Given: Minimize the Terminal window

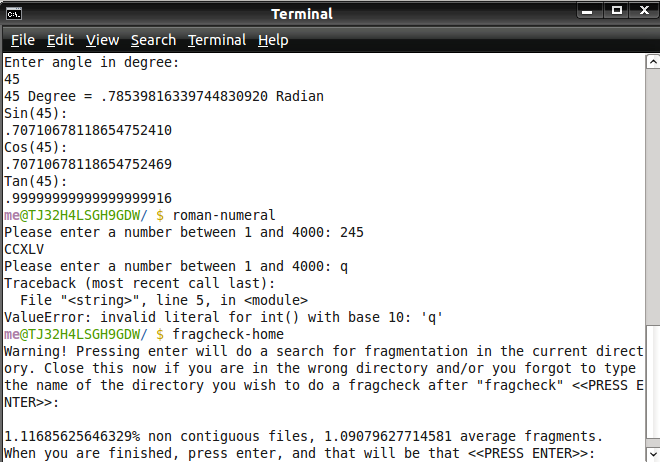Looking at the screenshot, I should coord(587,11).
